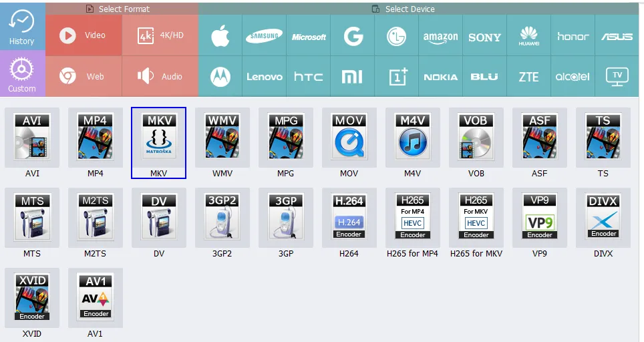Select the Video format category
This screenshot has width=644, height=342.
[x=84, y=35]
